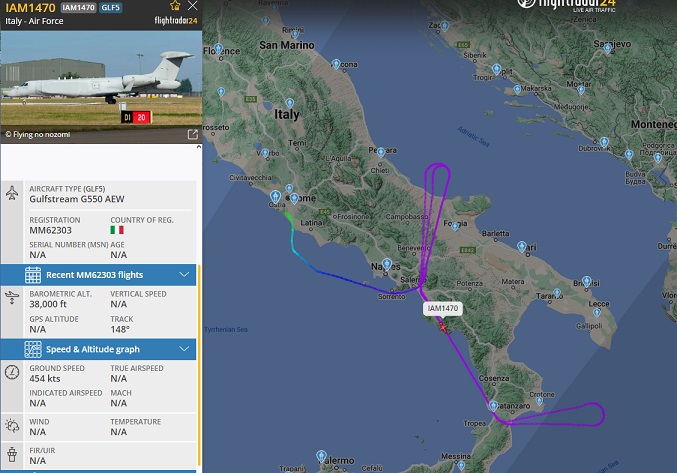The width and height of the screenshot is (677, 473).
Task: Click the altitude icon beside Barometric Alt.
Action: click(12, 297)
